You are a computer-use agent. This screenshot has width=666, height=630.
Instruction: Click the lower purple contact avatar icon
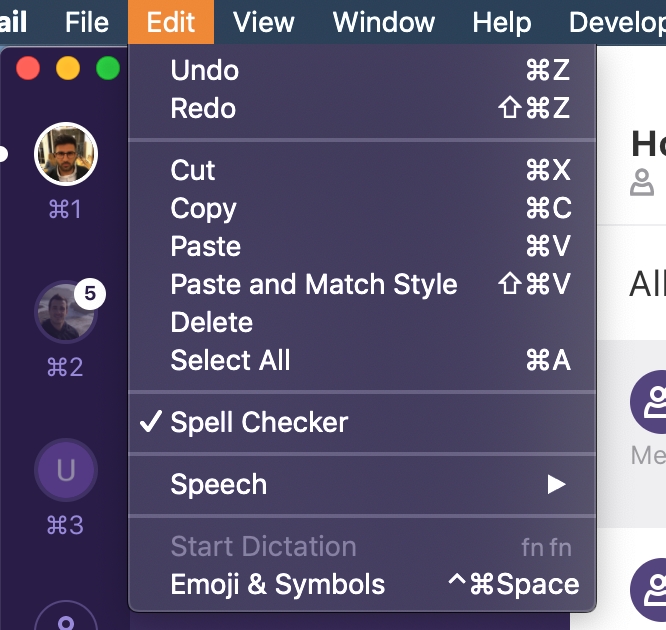[652, 588]
